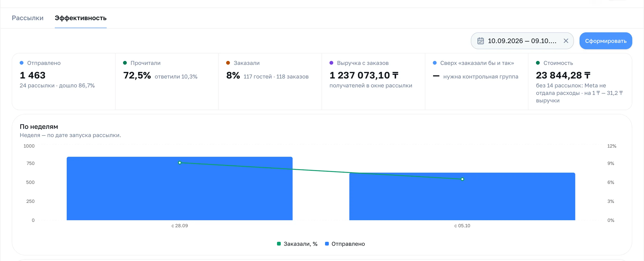Click the blue Отправлено legend swatch
The width and height of the screenshot is (644, 261).
pos(326,243)
